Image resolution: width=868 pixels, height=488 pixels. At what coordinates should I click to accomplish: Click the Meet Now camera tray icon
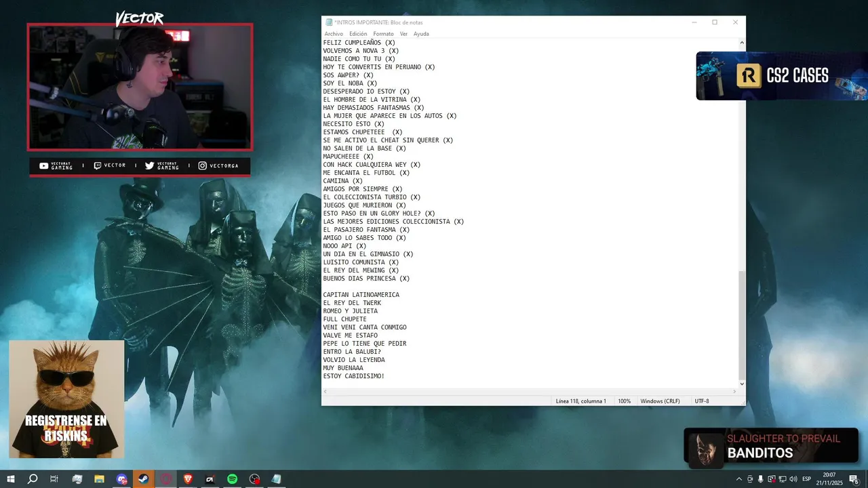750,479
